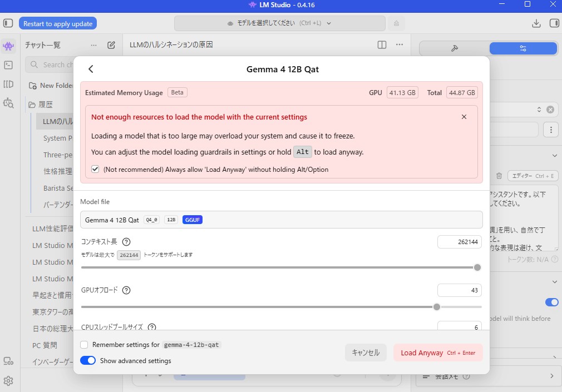Click the キャンセル button
This screenshot has width=562, height=392.
pyautogui.click(x=366, y=353)
